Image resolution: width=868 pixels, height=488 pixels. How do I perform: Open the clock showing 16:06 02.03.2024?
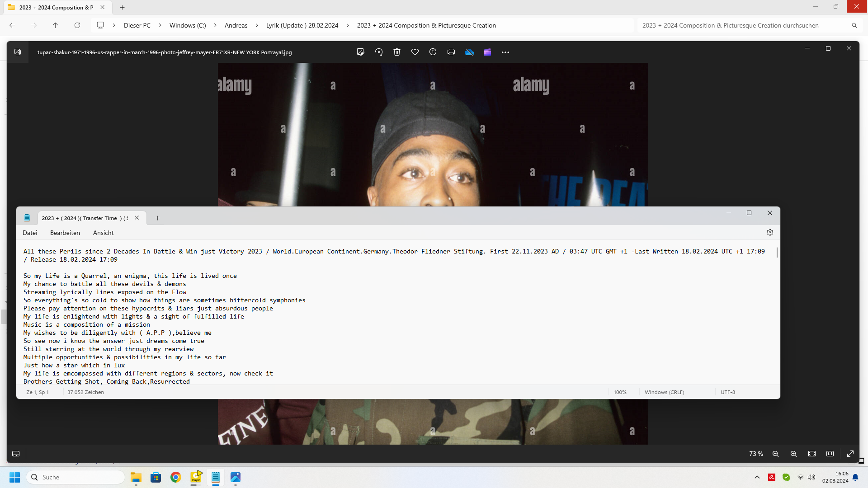pos(835,477)
